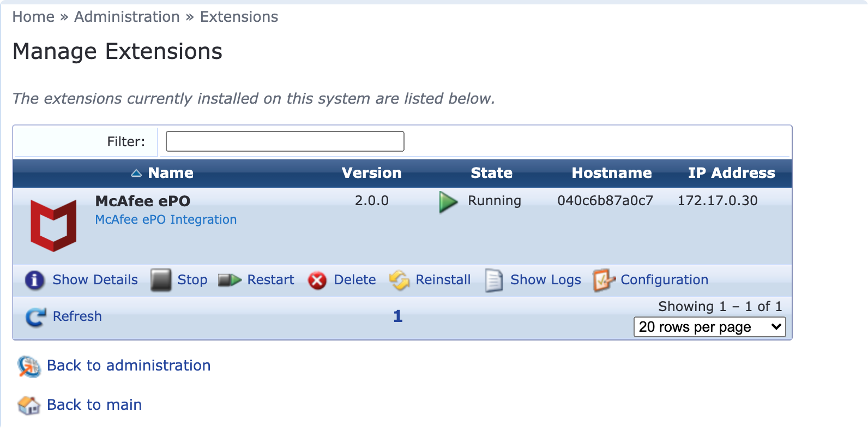Click the green arrow Restart icon
The width and height of the screenshot is (868, 430).
[x=230, y=280]
